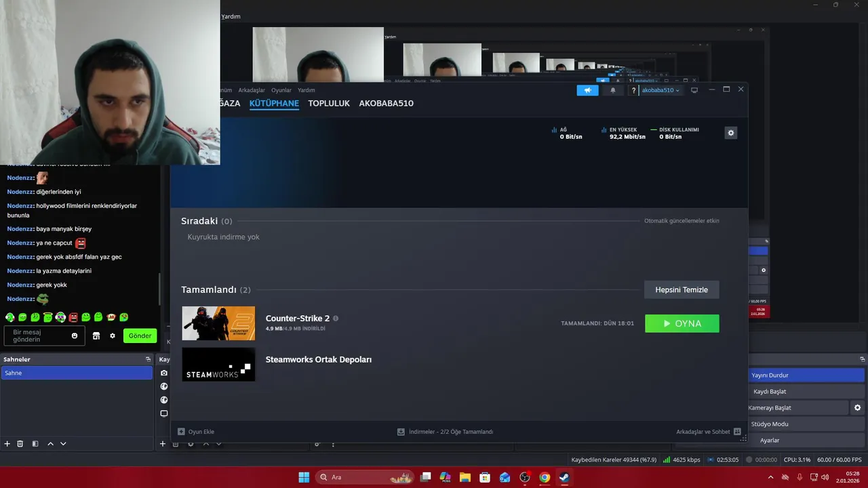Image resolution: width=868 pixels, height=488 pixels.
Task: Open the Counter-Strike 2 thumbnail
Action: click(218, 323)
